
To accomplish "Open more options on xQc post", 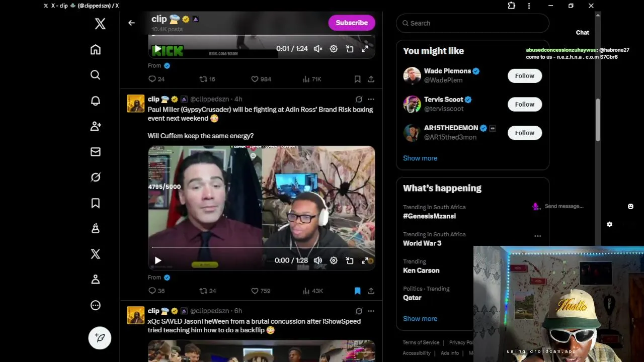I will pos(371,311).
